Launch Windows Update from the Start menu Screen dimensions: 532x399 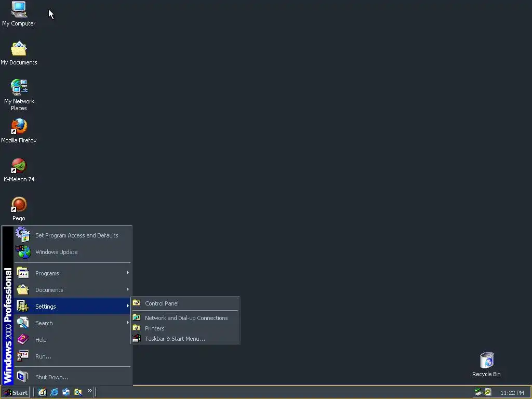pyautogui.click(x=72, y=252)
